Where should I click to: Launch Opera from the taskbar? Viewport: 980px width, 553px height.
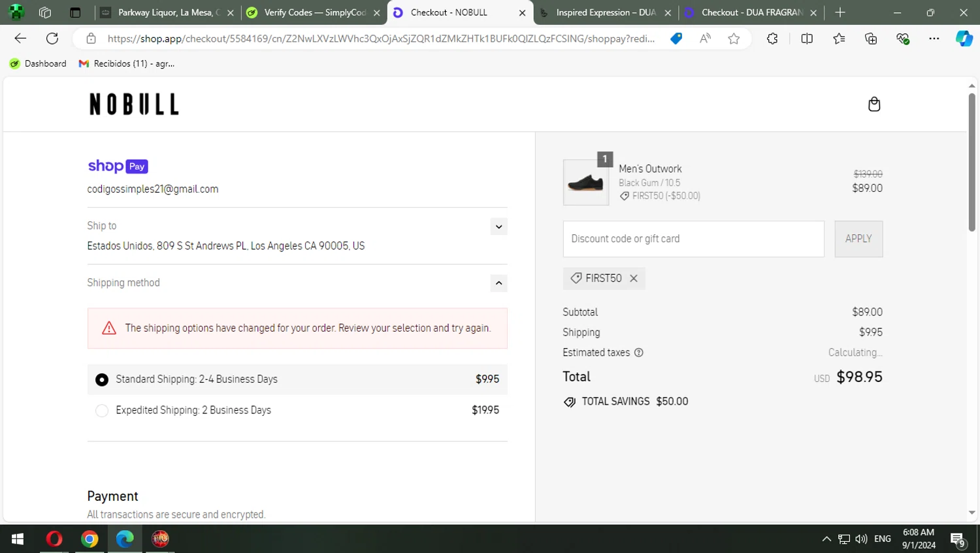pos(54,539)
